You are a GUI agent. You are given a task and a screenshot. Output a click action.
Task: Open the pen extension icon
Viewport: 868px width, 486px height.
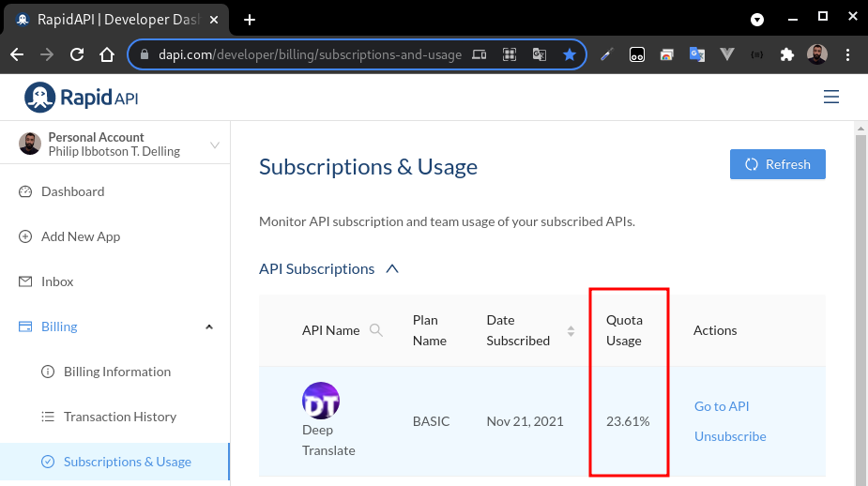click(x=607, y=54)
